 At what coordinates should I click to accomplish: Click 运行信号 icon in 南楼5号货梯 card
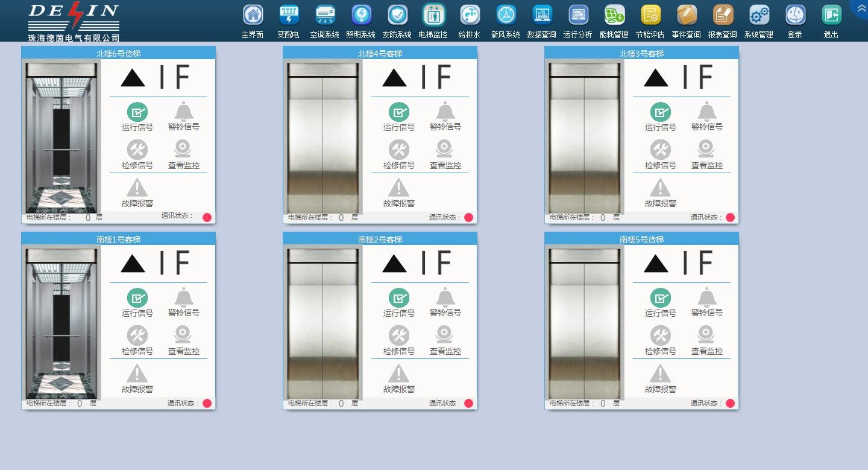point(661,298)
